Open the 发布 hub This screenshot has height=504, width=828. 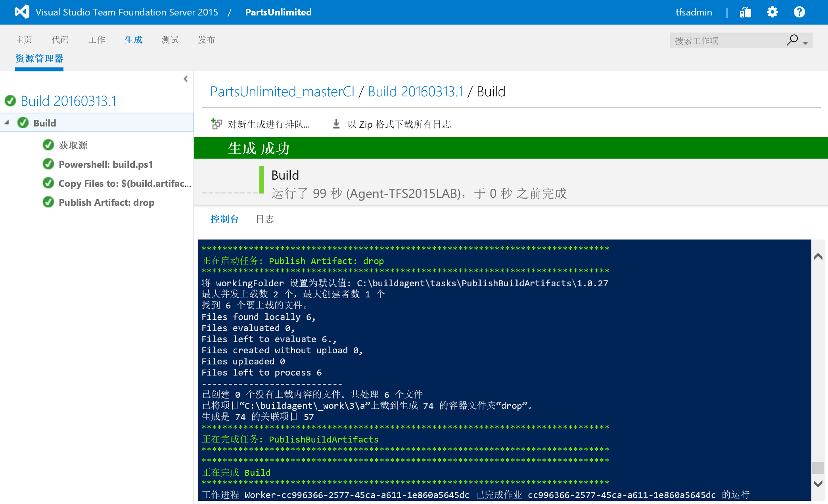click(x=207, y=40)
